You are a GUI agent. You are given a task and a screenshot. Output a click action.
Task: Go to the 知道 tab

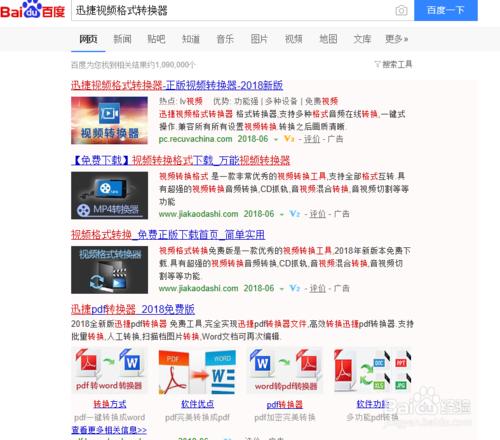click(x=191, y=39)
